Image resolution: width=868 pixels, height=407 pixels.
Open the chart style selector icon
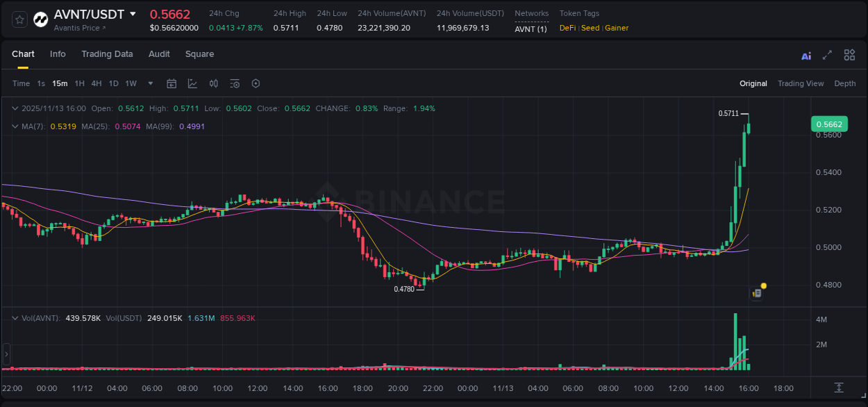click(192, 83)
